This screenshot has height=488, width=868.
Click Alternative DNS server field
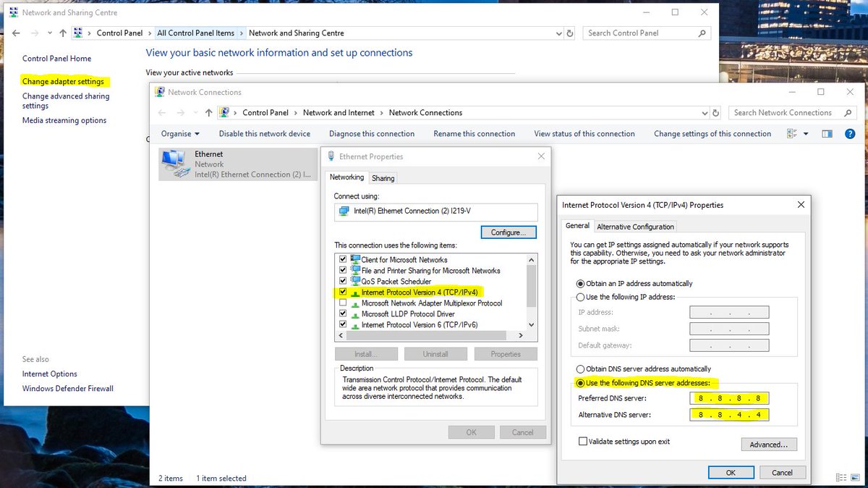point(729,415)
